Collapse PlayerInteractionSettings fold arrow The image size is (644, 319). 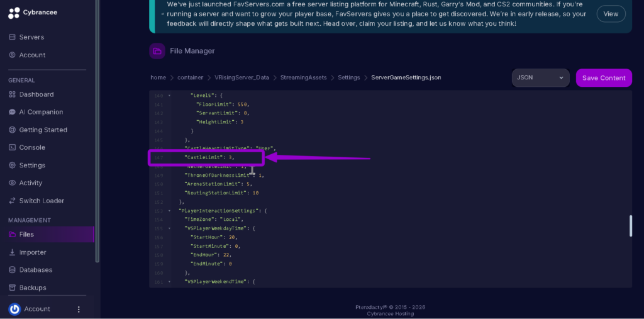pos(169,211)
